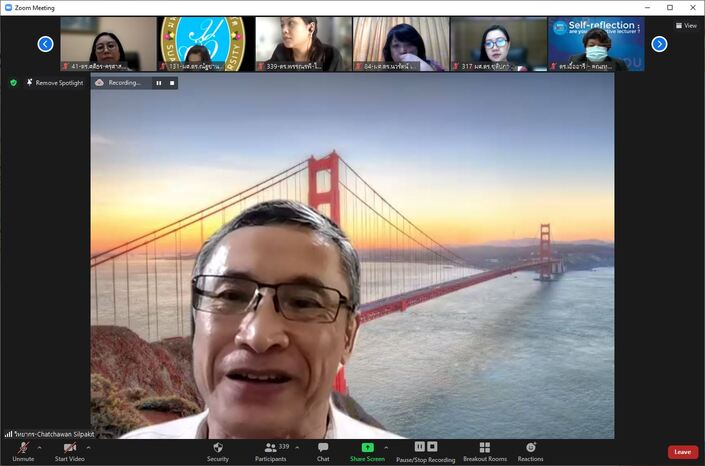Screen dimensions: 705x466
Task: Open the Security shield options
Action: coord(218,447)
